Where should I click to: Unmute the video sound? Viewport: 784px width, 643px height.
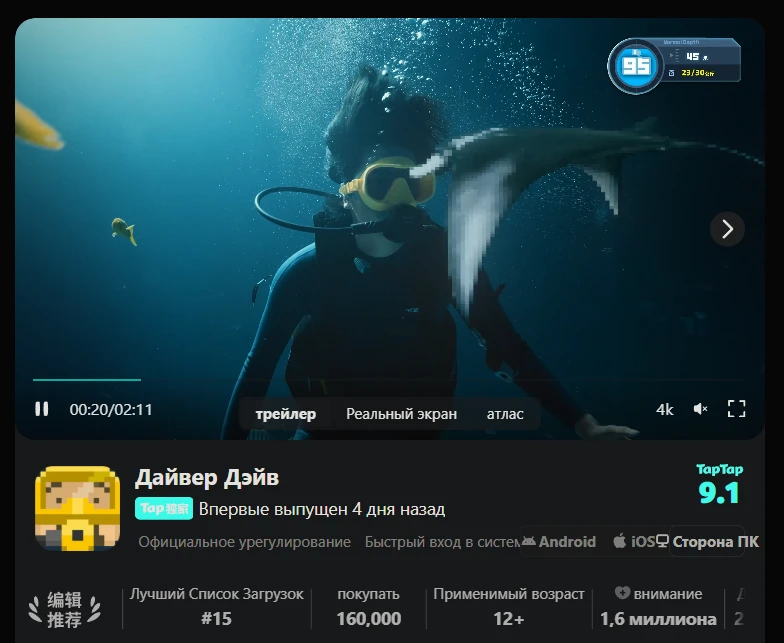pos(701,409)
